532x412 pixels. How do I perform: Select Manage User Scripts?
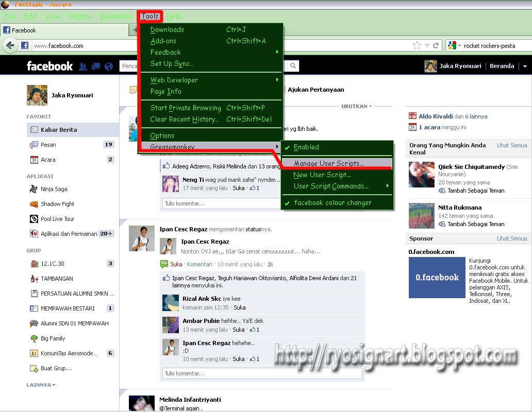tap(337, 163)
